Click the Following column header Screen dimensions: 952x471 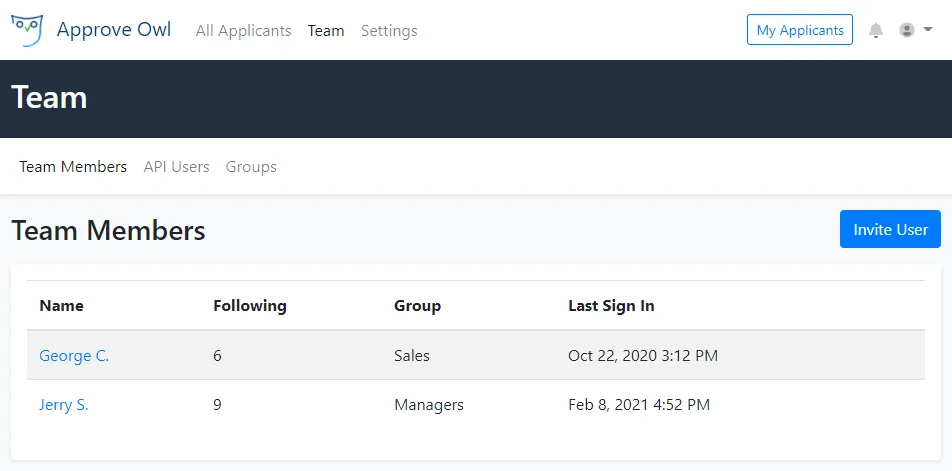pos(250,306)
